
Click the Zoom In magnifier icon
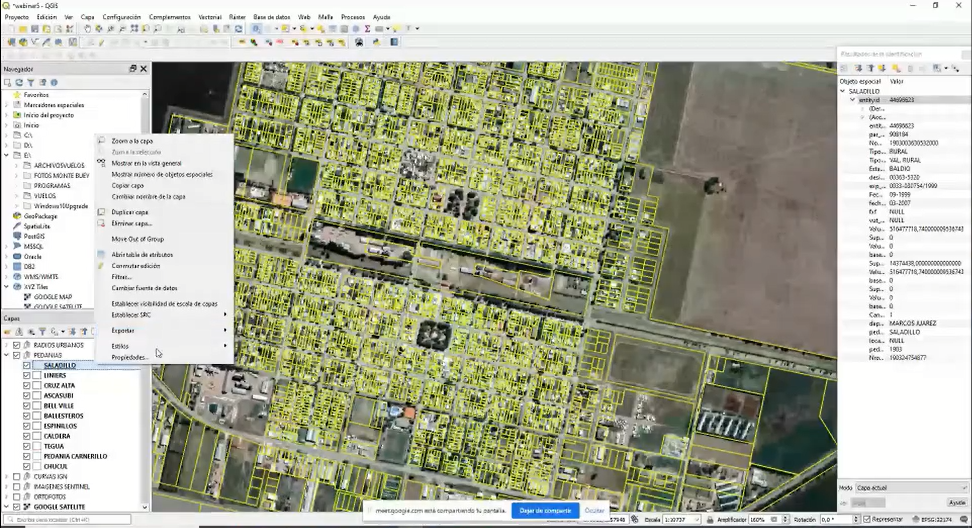111,29
